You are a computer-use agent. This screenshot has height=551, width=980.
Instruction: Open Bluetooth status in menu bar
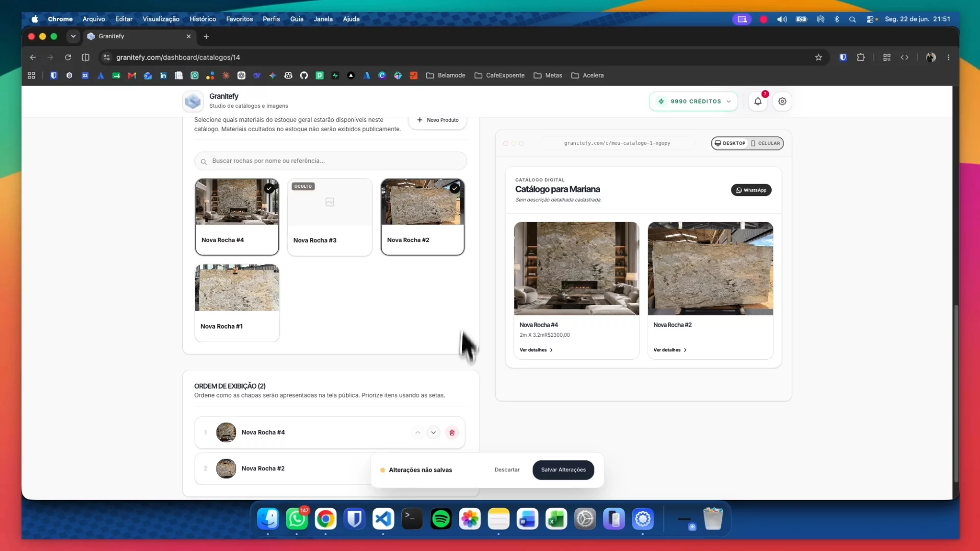pyautogui.click(x=837, y=19)
